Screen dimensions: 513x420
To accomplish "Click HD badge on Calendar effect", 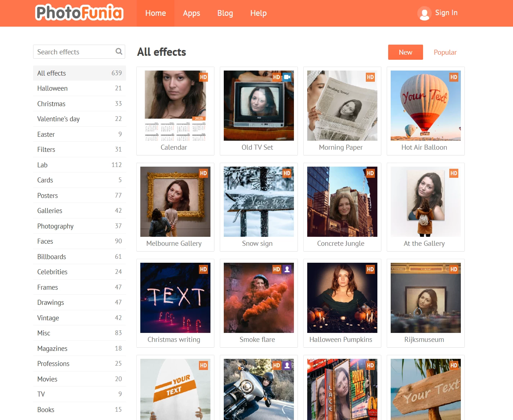I will [x=203, y=77].
